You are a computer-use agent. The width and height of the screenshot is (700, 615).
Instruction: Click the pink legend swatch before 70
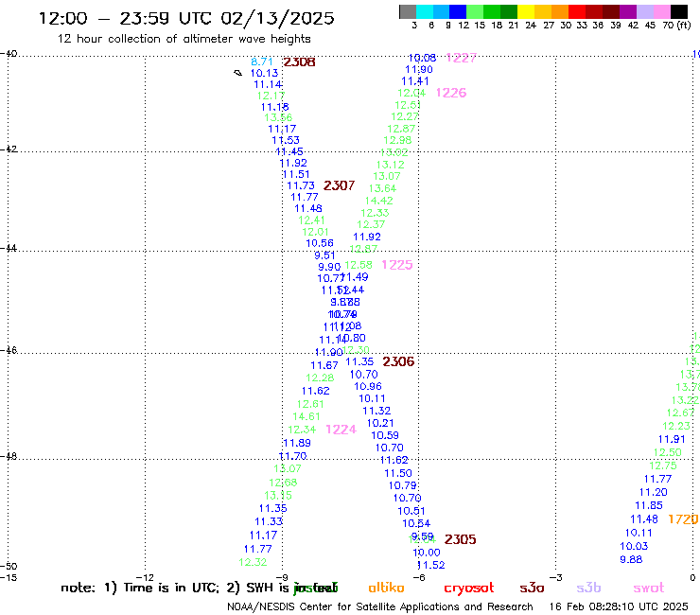(661, 12)
